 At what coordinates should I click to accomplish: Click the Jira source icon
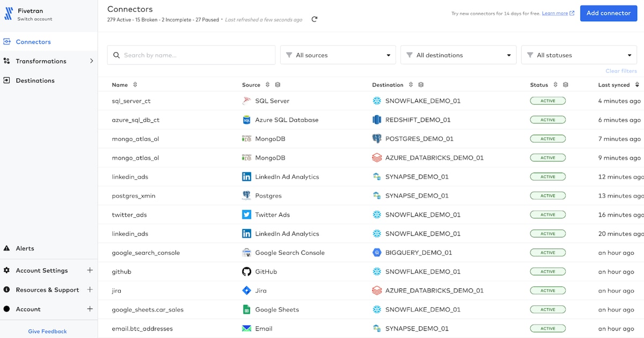click(x=246, y=290)
